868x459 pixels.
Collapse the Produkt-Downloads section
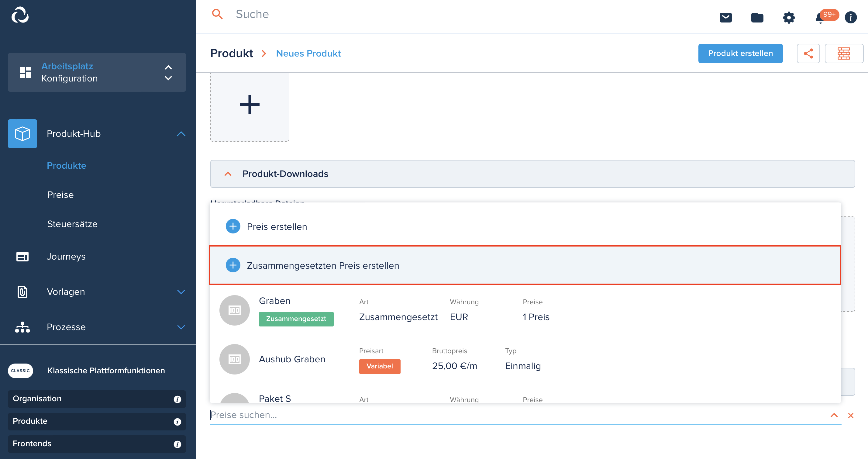coord(227,174)
